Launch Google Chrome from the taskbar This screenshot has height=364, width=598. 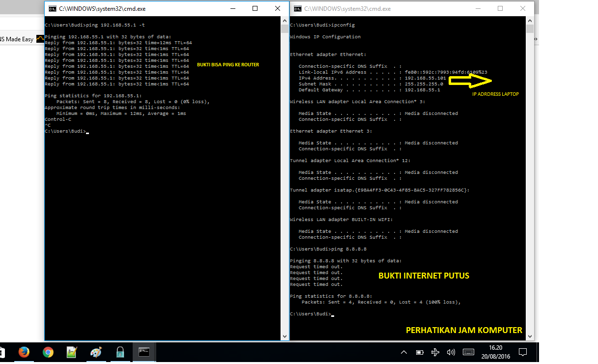(48, 352)
